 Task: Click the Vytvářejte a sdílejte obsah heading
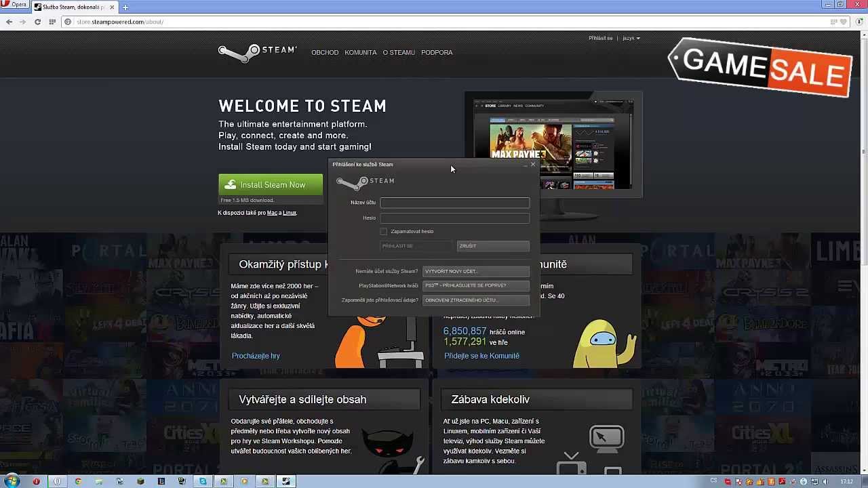pyautogui.click(x=302, y=399)
